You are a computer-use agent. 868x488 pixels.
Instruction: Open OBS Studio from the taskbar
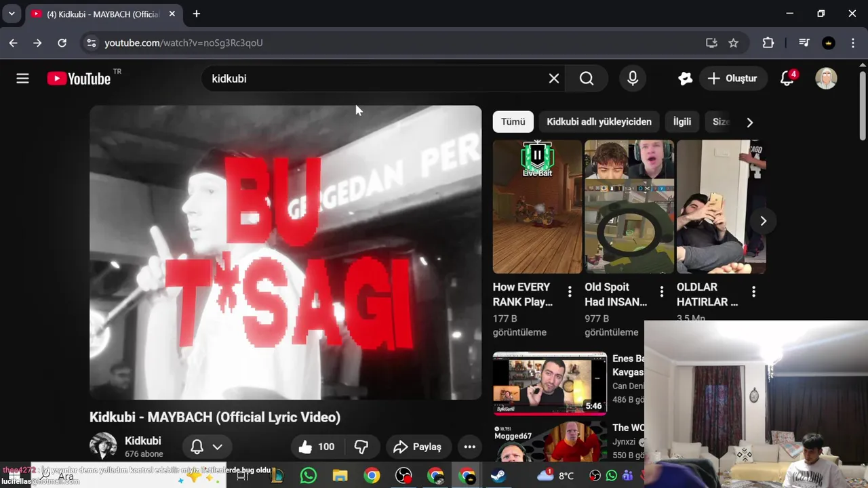[403, 476]
